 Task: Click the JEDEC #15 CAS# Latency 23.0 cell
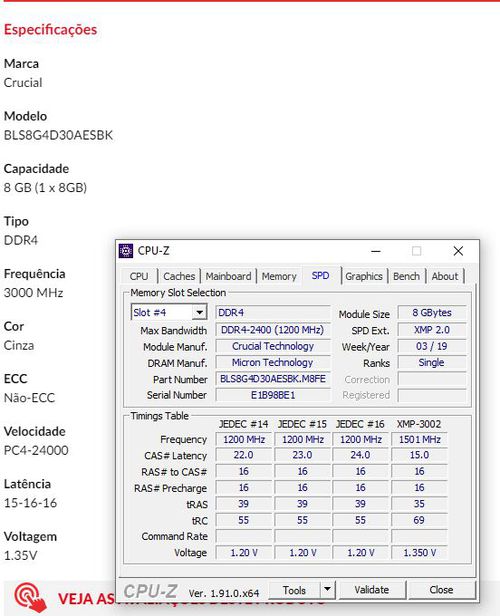pos(302,455)
